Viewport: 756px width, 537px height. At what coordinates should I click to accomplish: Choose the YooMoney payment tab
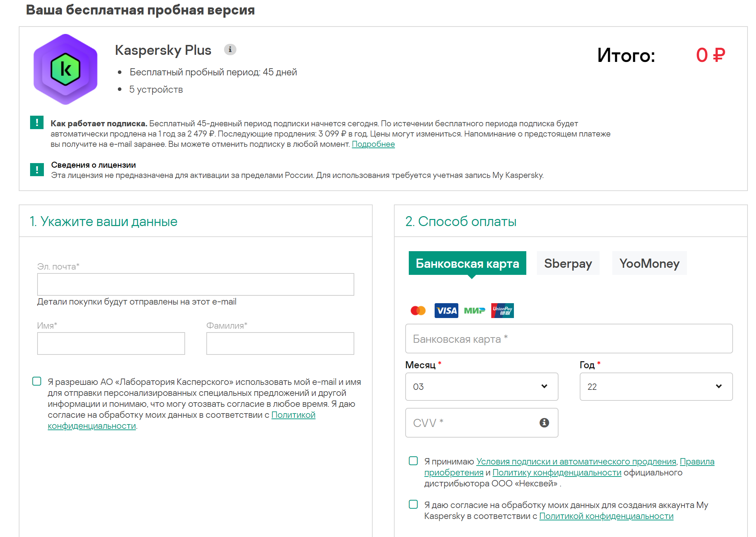point(649,263)
